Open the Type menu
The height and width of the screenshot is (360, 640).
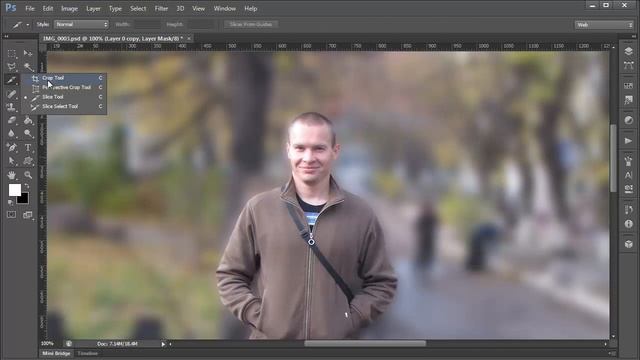click(x=115, y=9)
